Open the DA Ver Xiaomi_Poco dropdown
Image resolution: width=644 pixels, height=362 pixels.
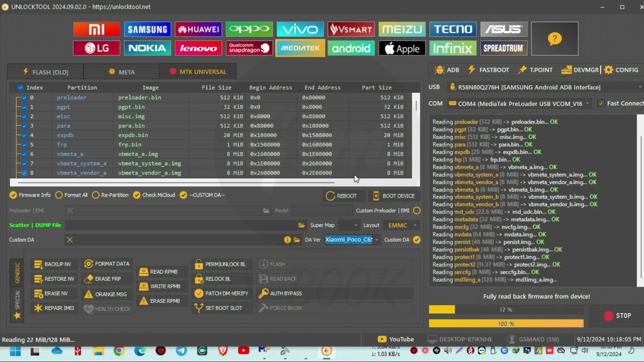pos(352,240)
